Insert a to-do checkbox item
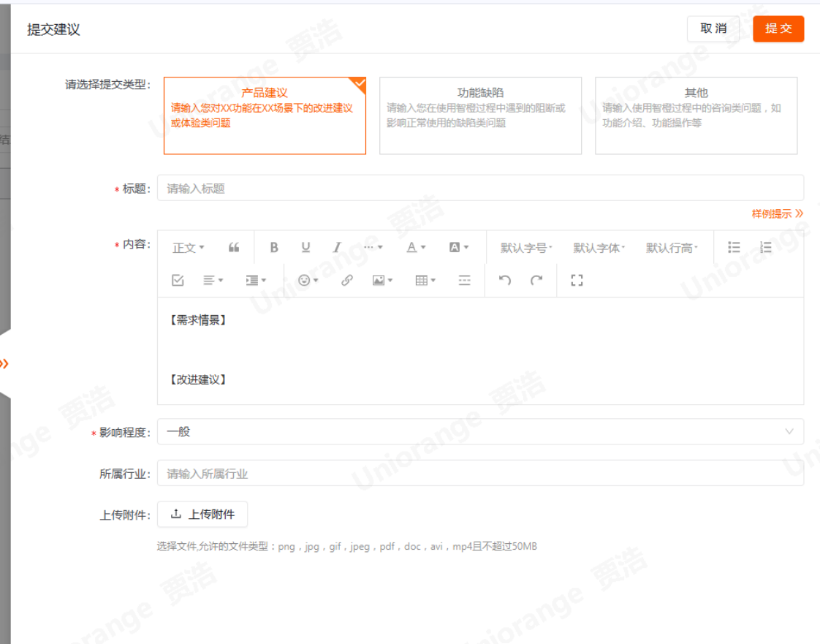The image size is (820, 644). [x=178, y=281]
